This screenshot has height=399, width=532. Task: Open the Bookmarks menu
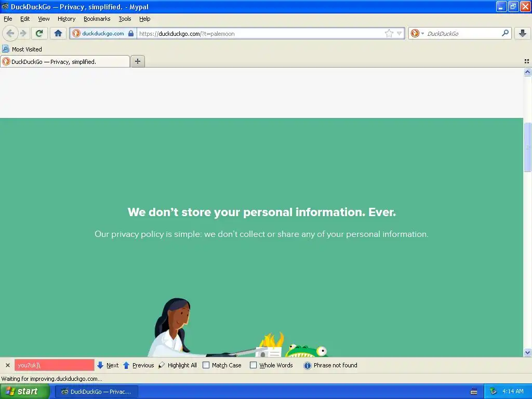click(97, 19)
